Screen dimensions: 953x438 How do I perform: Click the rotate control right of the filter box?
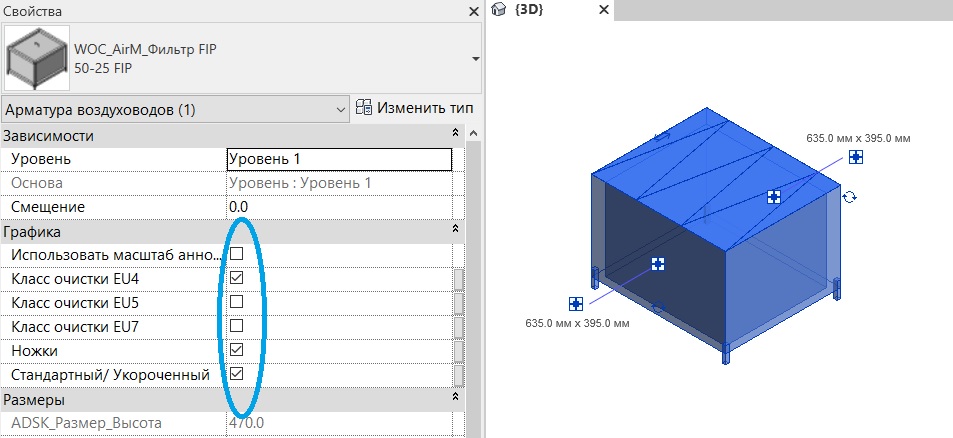click(849, 197)
